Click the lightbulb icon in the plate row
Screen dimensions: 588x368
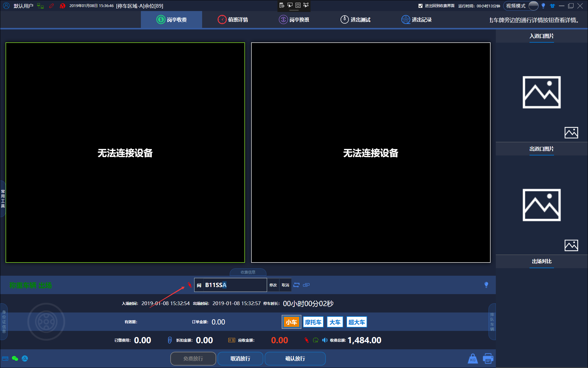coord(486,285)
